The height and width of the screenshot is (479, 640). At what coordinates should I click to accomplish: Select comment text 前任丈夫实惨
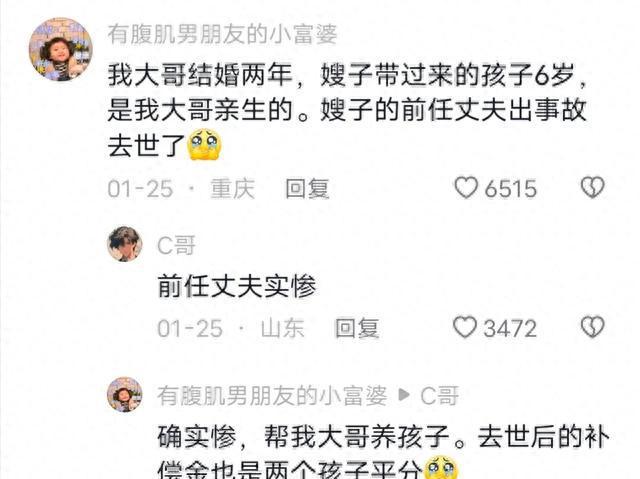pos(237,286)
